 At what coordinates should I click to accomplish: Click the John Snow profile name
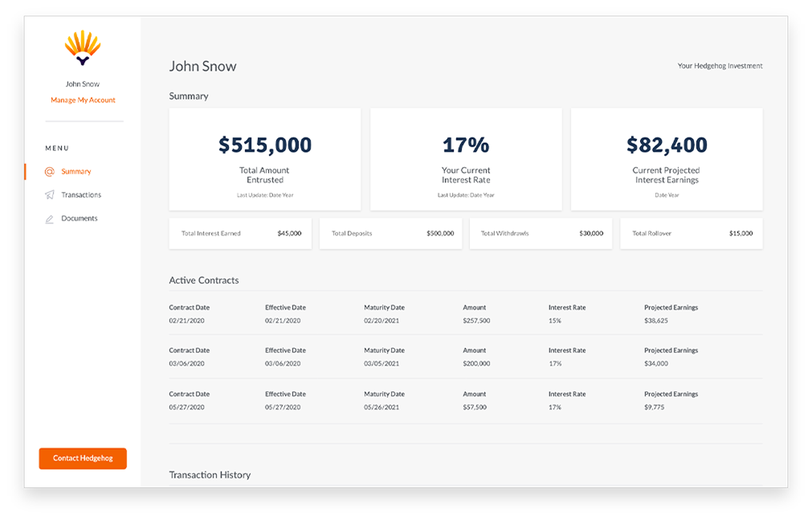coord(82,84)
